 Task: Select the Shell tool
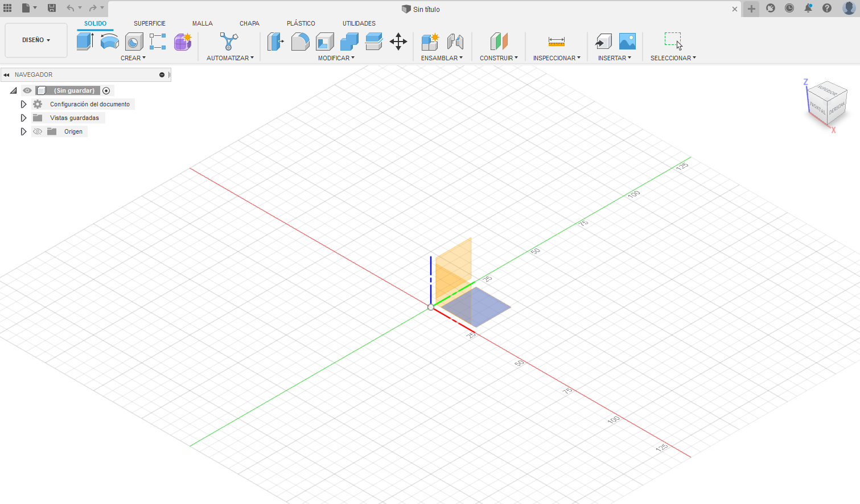pos(324,42)
